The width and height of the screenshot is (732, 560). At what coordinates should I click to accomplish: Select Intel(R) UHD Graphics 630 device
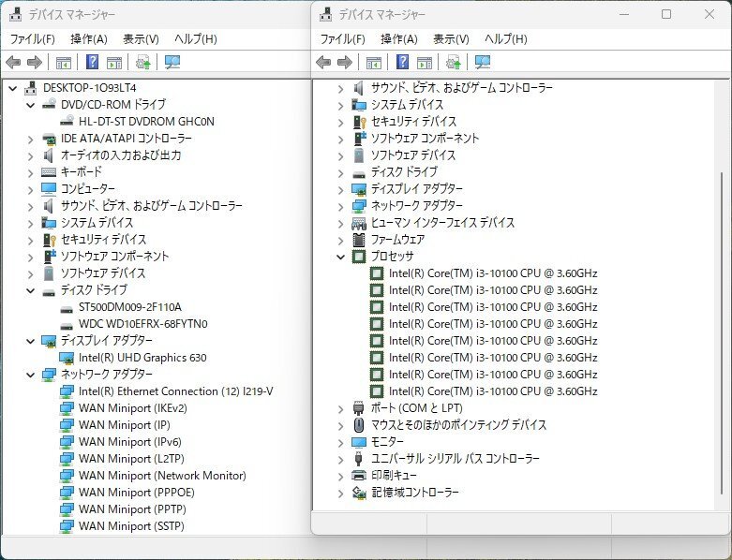point(142,357)
